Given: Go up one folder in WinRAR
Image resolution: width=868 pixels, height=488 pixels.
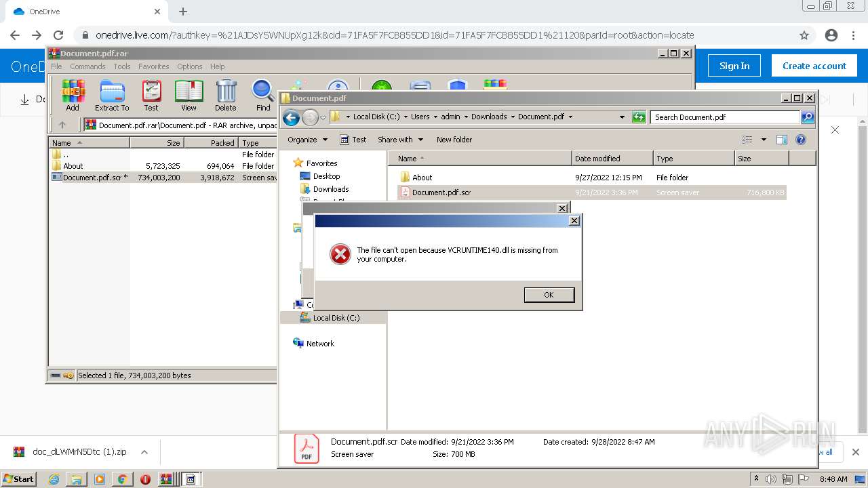Looking at the screenshot, I should click(62, 125).
